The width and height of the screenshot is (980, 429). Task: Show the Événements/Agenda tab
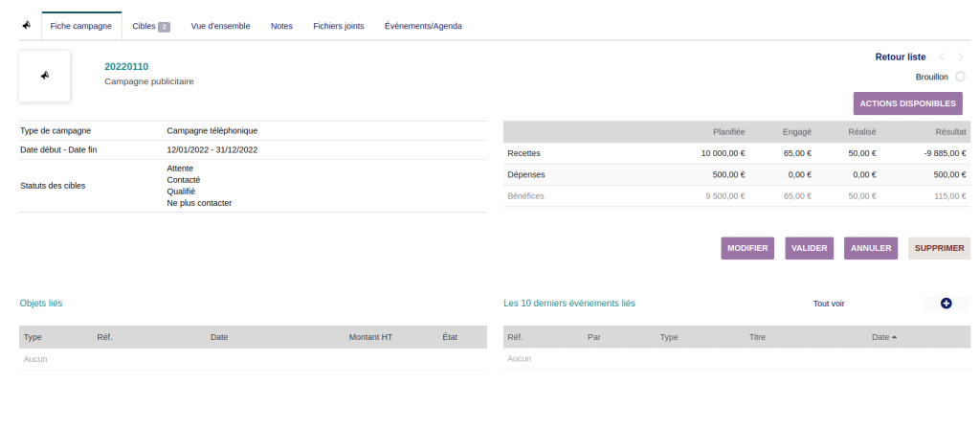(x=423, y=26)
